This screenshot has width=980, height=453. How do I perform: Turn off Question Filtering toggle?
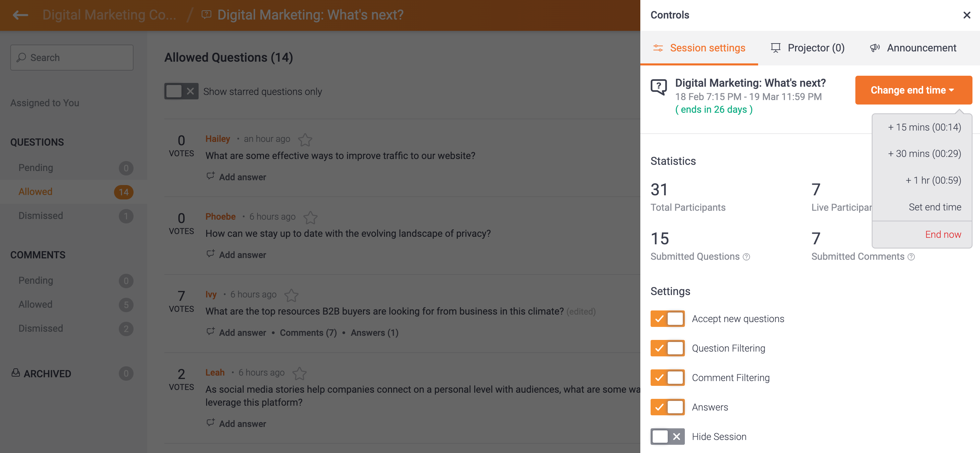[667, 348]
